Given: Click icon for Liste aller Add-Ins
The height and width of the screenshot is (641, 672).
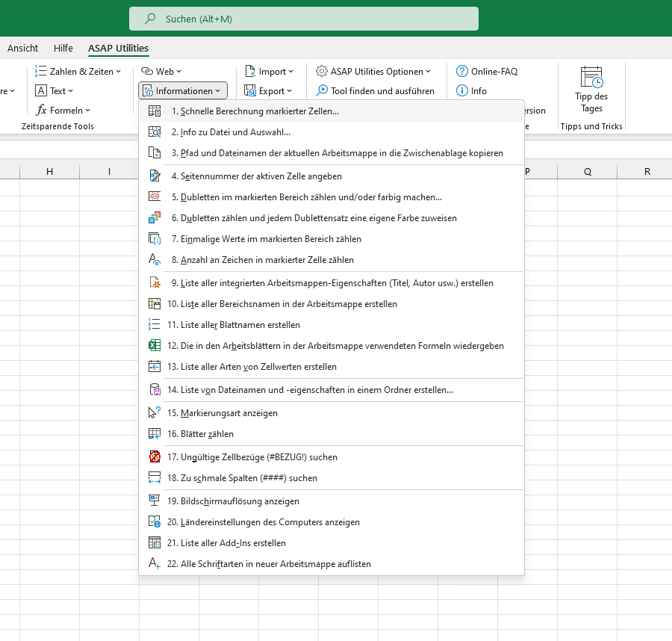Looking at the screenshot, I should pos(155,543).
